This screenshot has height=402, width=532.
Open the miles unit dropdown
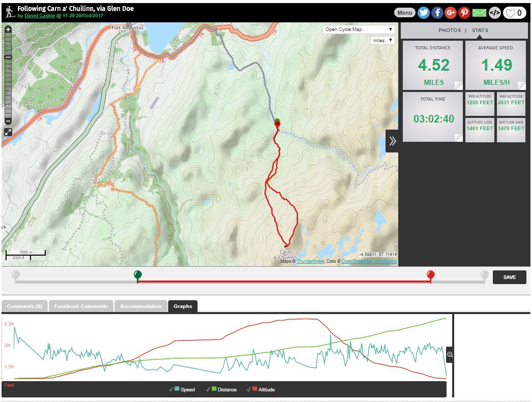(382, 41)
